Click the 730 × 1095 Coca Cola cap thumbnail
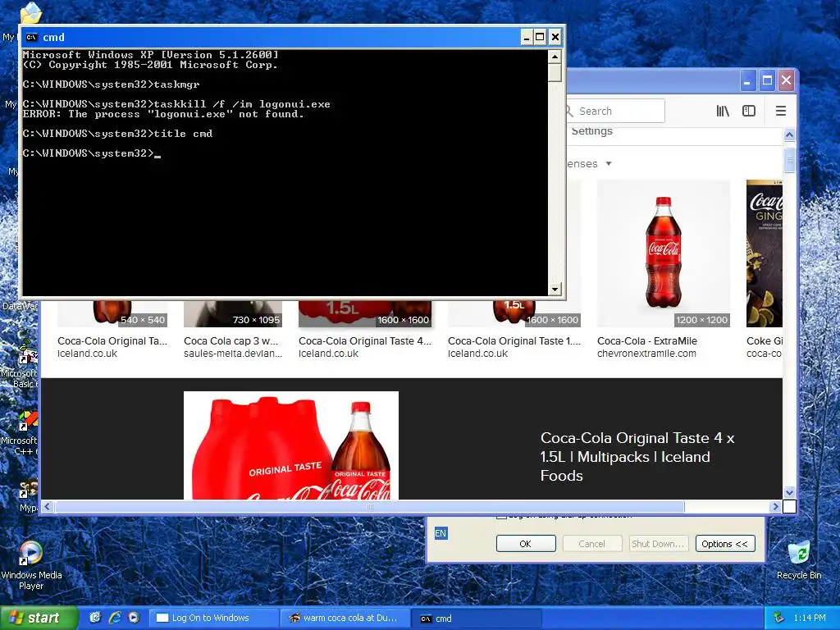Image resolution: width=840 pixels, height=630 pixels. click(232, 314)
